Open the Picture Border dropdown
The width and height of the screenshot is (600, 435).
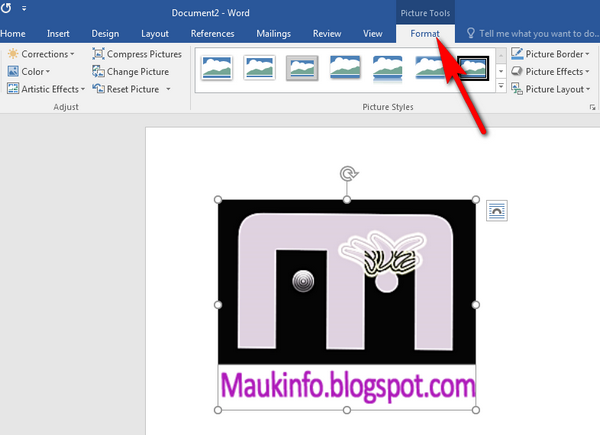coord(550,54)
